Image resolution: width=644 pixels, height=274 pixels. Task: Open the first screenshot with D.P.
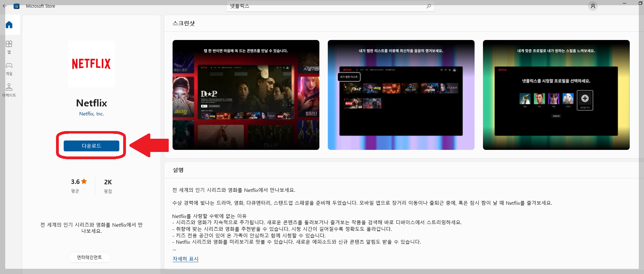[246, 95]
